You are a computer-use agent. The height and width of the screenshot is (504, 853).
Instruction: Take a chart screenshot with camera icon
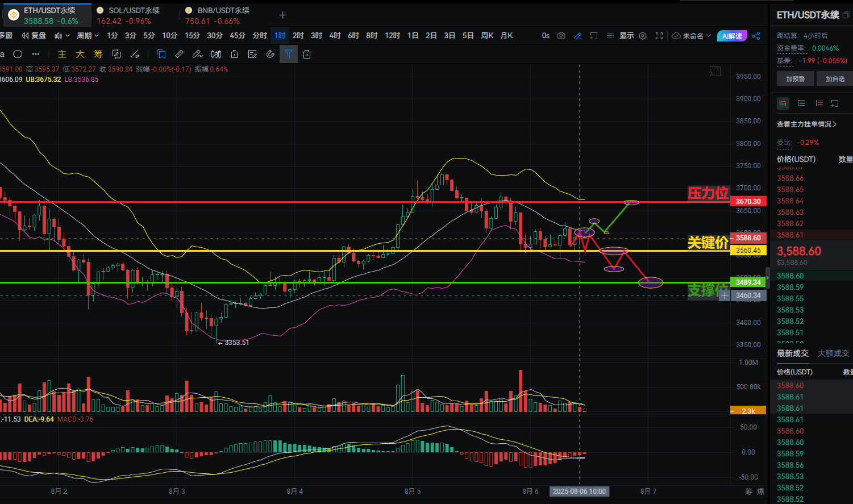(x=561, y=35)
